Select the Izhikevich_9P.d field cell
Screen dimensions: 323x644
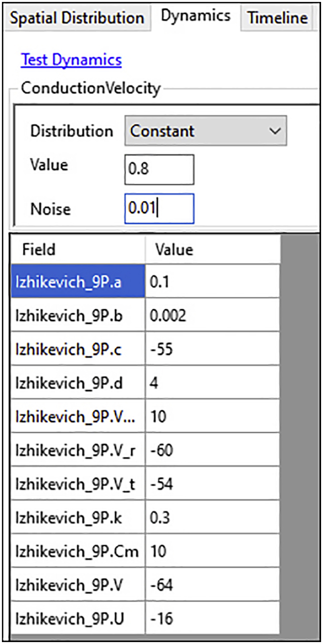pyautogui.click(x=77, y=382)
